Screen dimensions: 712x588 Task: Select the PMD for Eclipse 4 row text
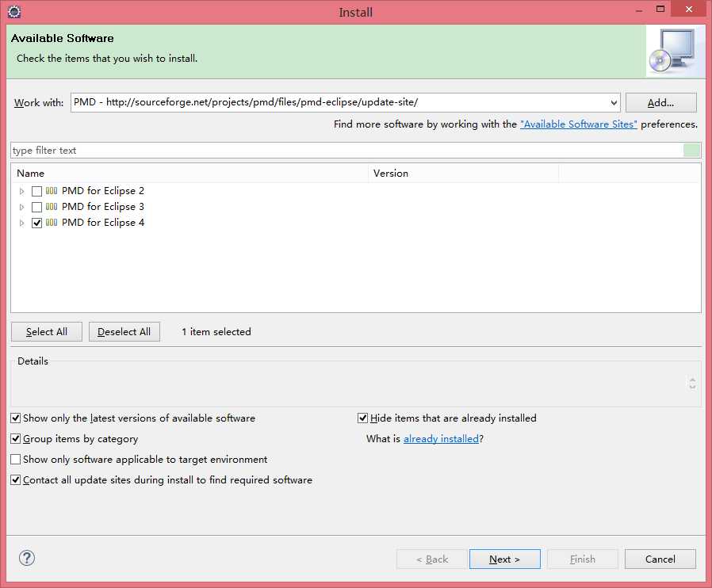pos(103,223)
